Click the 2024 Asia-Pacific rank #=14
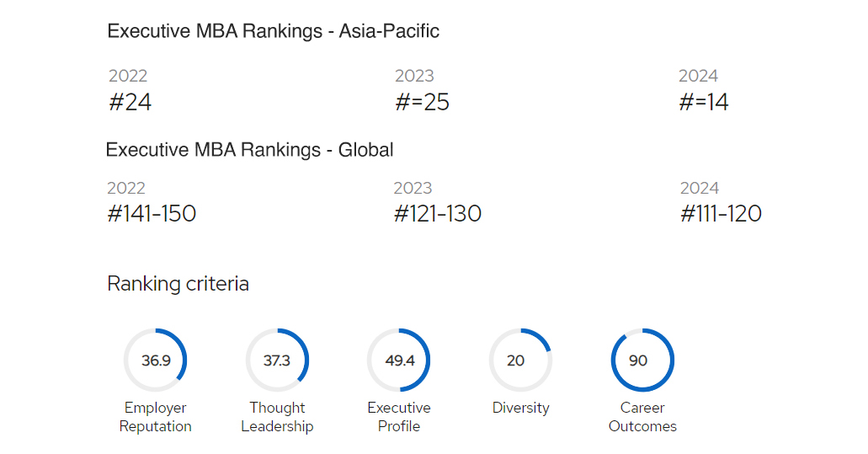The width and height of the screenshot is (868, 454). click(704, 103)
